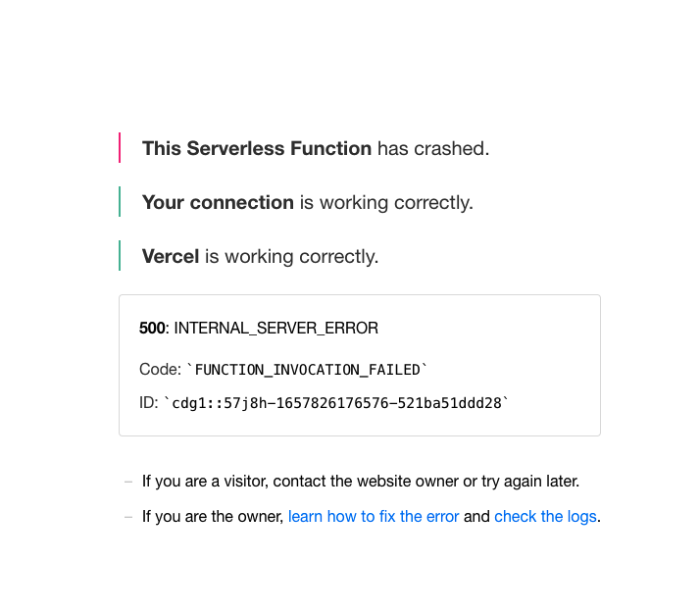Click the 'If you are a visitor' sentence
700x614 pixels.
coord(361,481)
